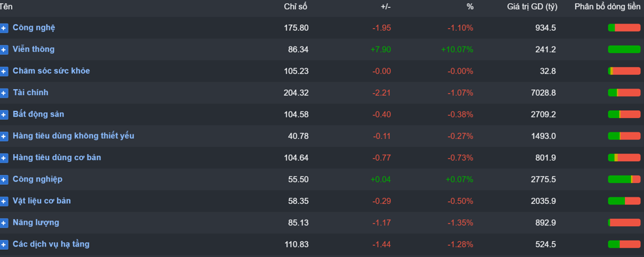
Task: Sort by Chỉ số column header
Action: pyautogui.click(x=295, y=7)
